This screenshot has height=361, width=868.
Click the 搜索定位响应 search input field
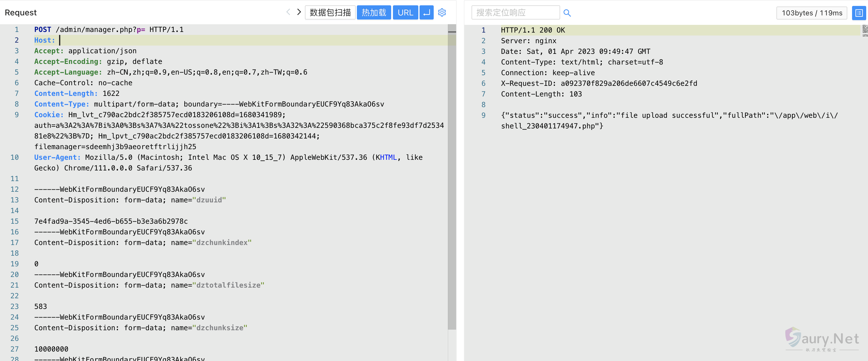point(515,12)
